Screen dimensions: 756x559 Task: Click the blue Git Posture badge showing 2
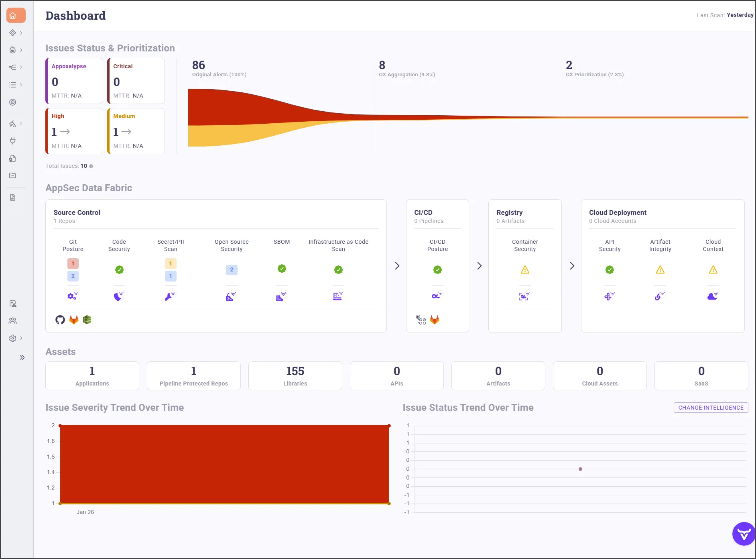tap(73, 276)
